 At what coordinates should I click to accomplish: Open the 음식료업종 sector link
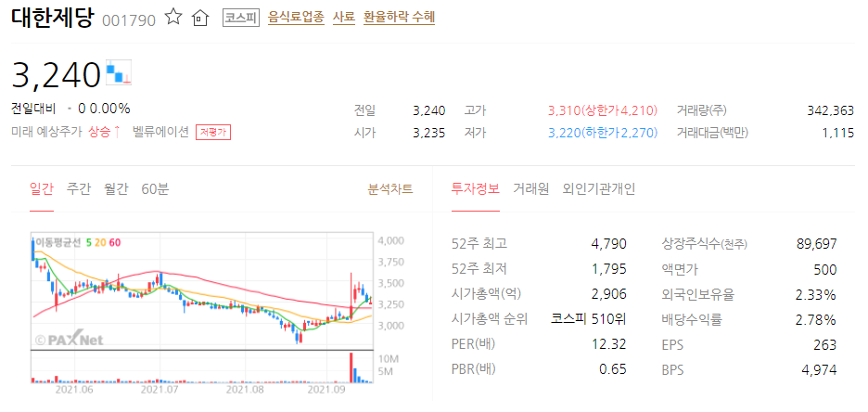pyautogui.click(x=296, y=18)
